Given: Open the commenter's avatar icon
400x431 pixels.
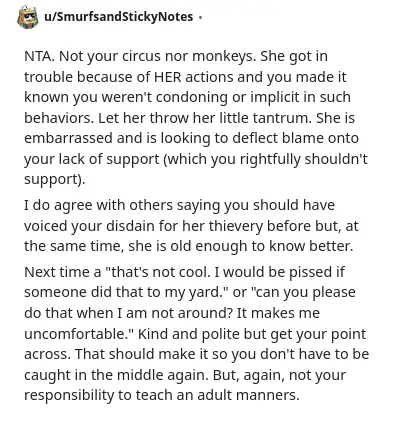Looking at the screenshot, I should pyautogui.click(x=27, y=17).
